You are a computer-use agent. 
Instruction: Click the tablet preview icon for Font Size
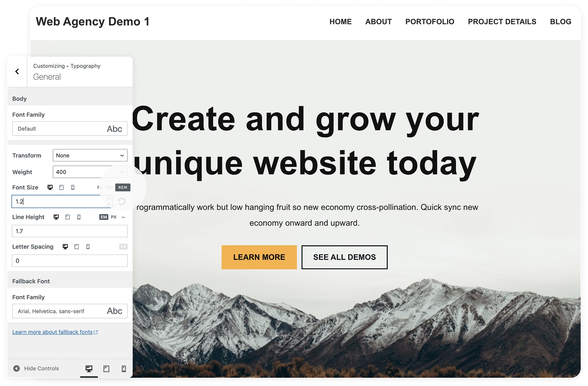tap(61, 187)
